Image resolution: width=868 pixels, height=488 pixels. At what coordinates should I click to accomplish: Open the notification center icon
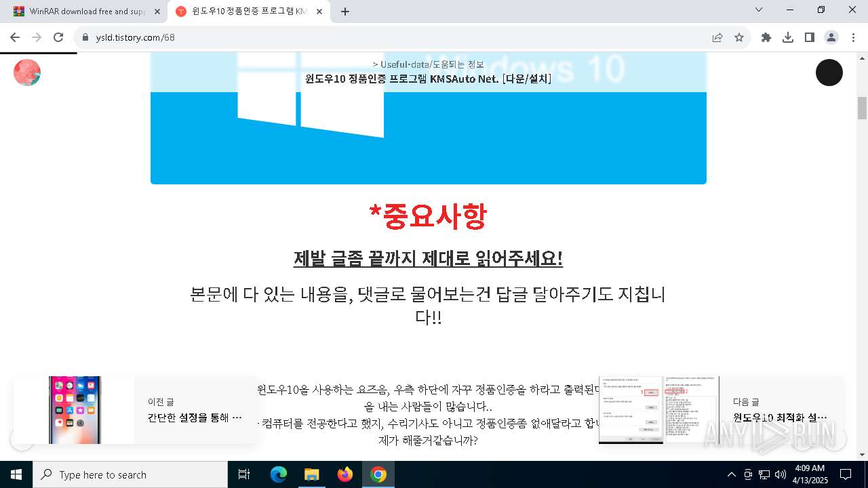[846, 474]
